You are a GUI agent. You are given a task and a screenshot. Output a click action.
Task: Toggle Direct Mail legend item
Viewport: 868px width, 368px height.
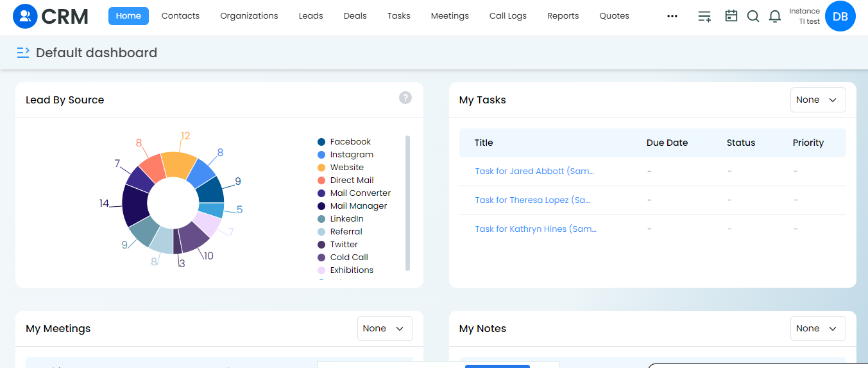(x=345, y=180)
